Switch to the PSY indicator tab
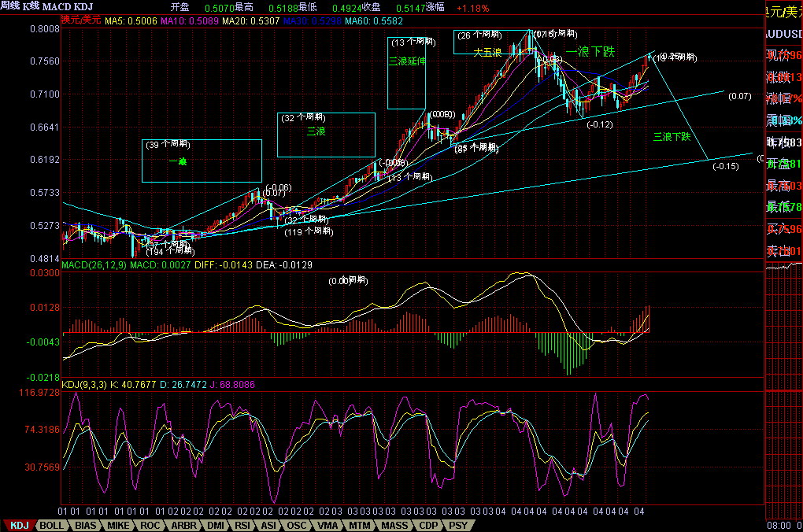Image resolution: width=803 pixels, height=532 pixels. pos(458,526)
